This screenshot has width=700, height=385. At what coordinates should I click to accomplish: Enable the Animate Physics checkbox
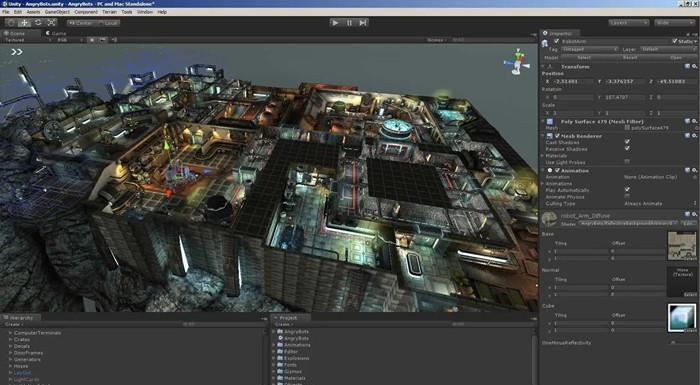tap(627, 197)
